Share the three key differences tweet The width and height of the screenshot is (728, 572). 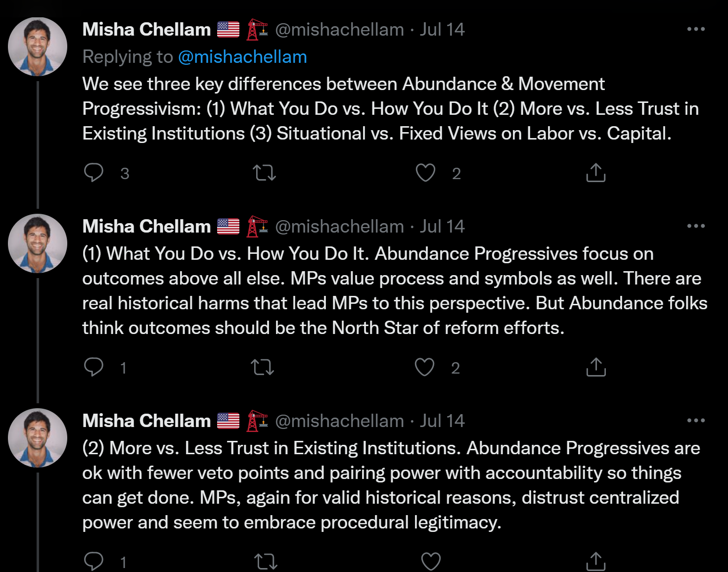(595, 173)
